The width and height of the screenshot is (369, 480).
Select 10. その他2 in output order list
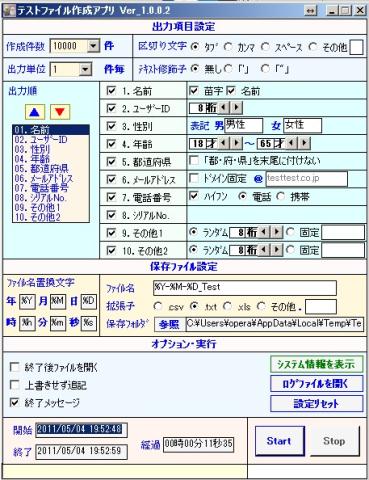(x=51, y=217)
